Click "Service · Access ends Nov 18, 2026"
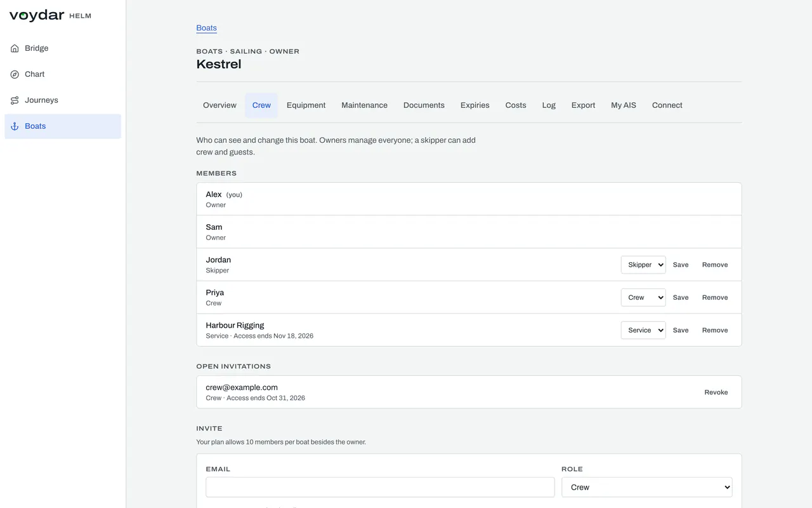812x508 pixels. click(259, 336)
